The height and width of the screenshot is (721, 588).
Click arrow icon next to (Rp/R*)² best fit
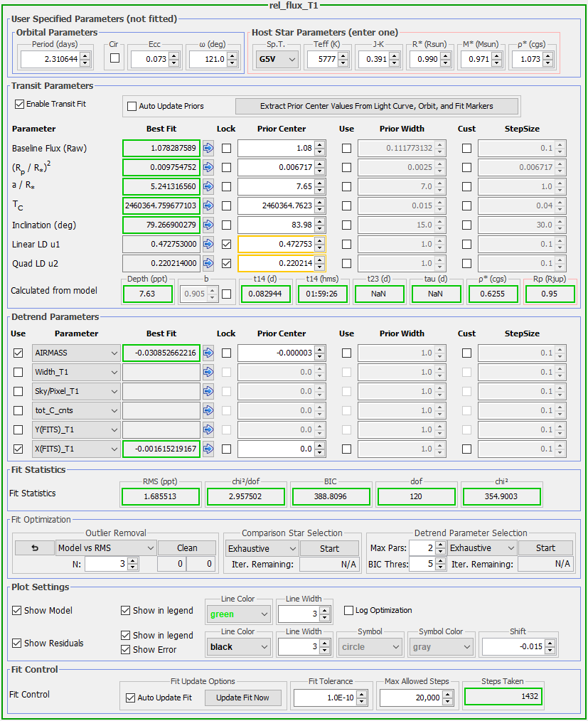pos(208,168)
